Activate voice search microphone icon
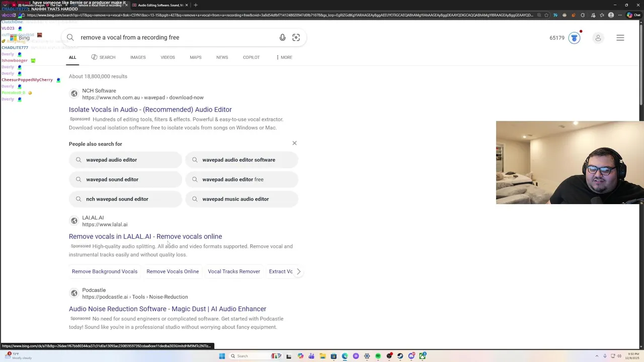The width and height of the screenshot is (644, 362). tap(282, 37)
